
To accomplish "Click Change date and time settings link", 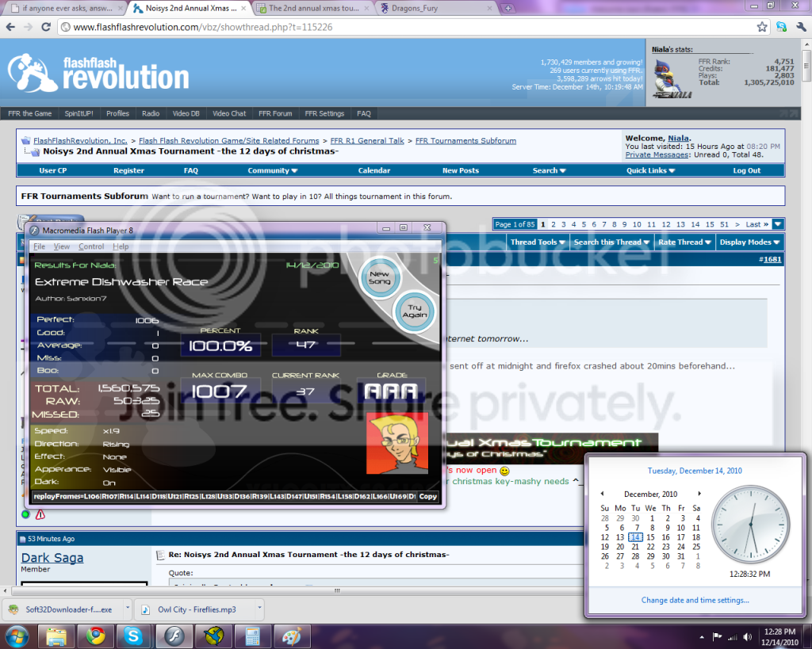I will [x=695, y=600].
